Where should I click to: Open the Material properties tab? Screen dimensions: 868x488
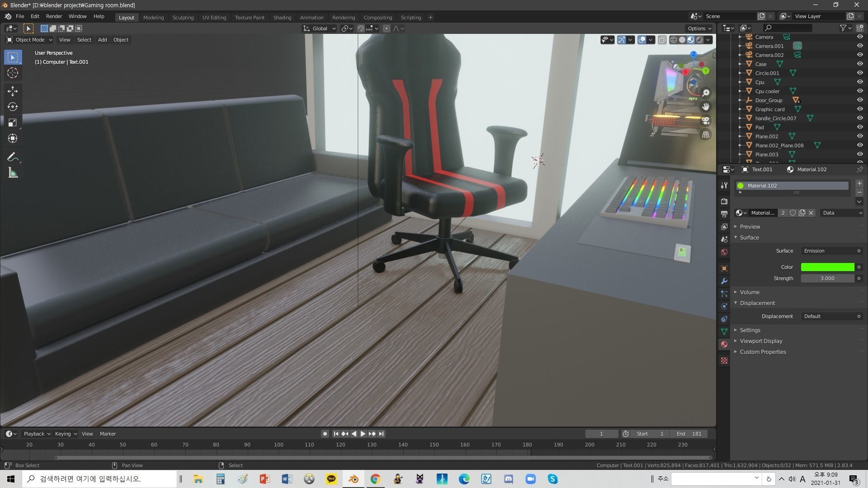[x=724, y=344]
